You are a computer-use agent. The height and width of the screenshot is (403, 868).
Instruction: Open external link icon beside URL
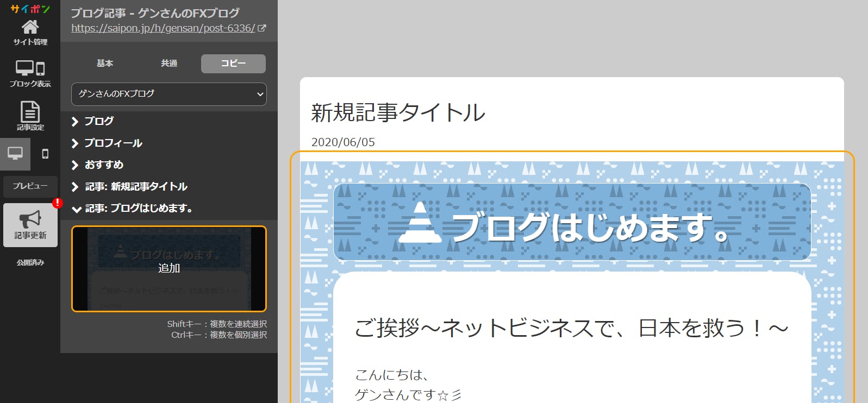pyautogui.click(x=262, y=28)
